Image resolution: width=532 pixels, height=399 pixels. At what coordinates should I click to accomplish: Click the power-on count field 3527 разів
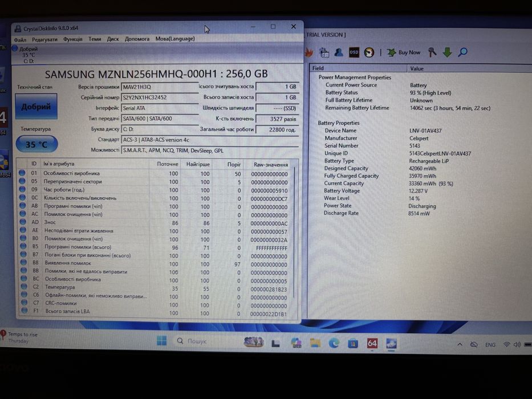tap(277, 119)
